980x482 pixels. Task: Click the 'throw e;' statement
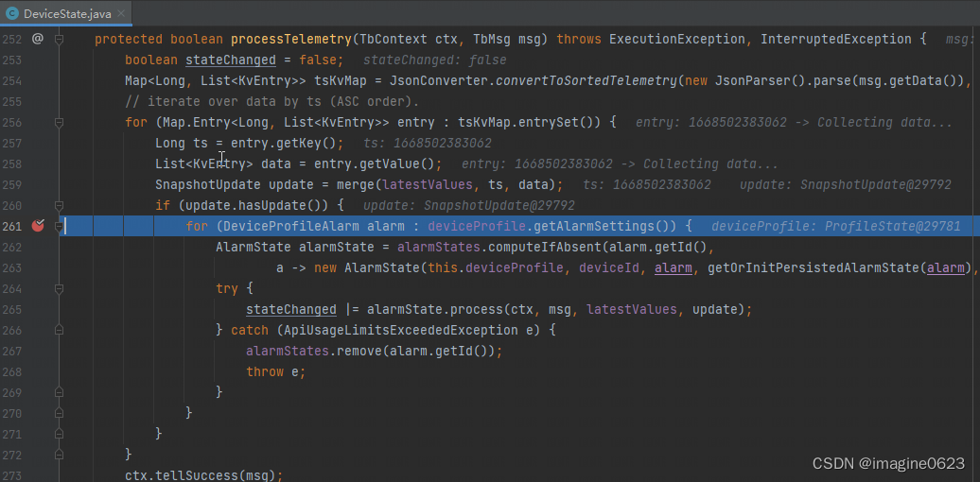coord(275,371)
